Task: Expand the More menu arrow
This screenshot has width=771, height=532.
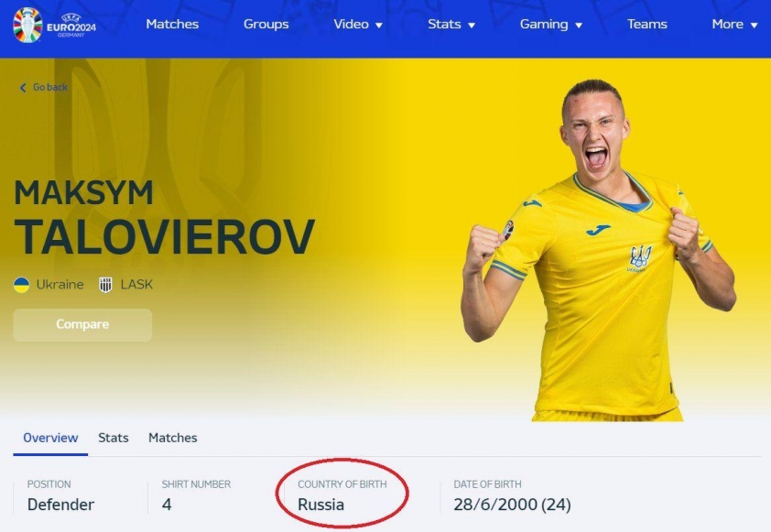Action: 755,25
